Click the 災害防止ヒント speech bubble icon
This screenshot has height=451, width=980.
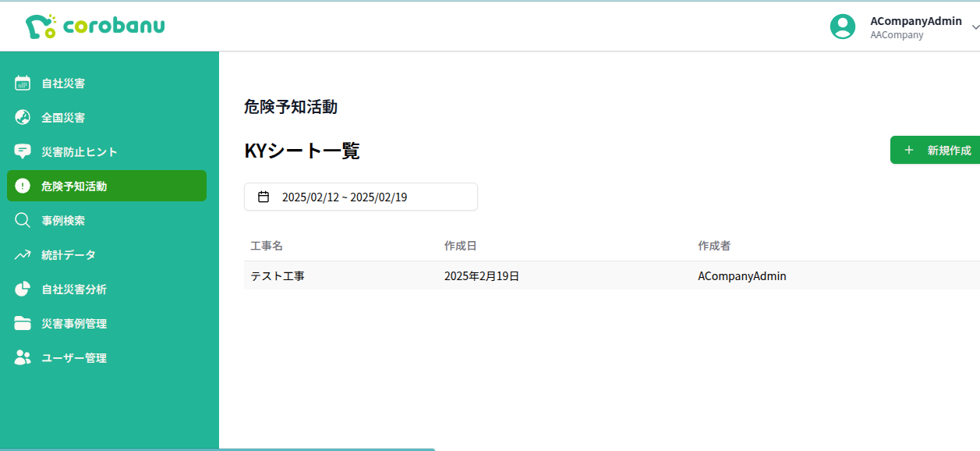(23, 151)
